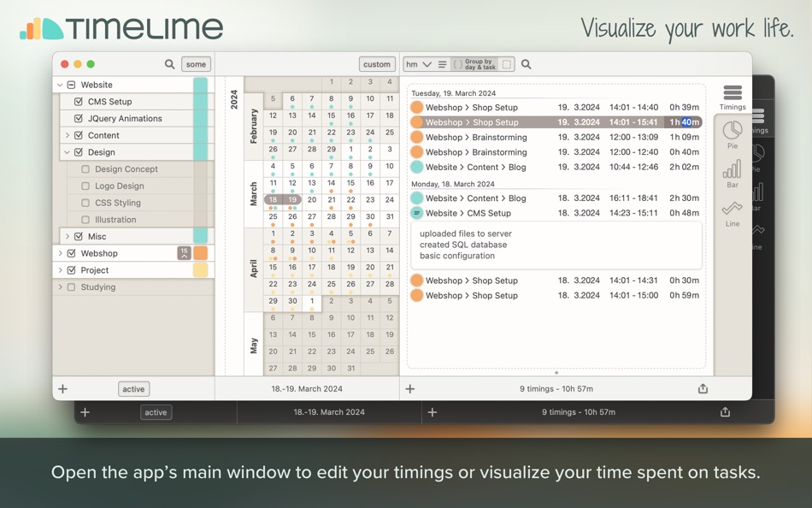Image resolution: width=812 pixels, height=508 pixels.
Task: Check the Illustration checkbox
Action: pyautogui.click(x=85, y=219)
